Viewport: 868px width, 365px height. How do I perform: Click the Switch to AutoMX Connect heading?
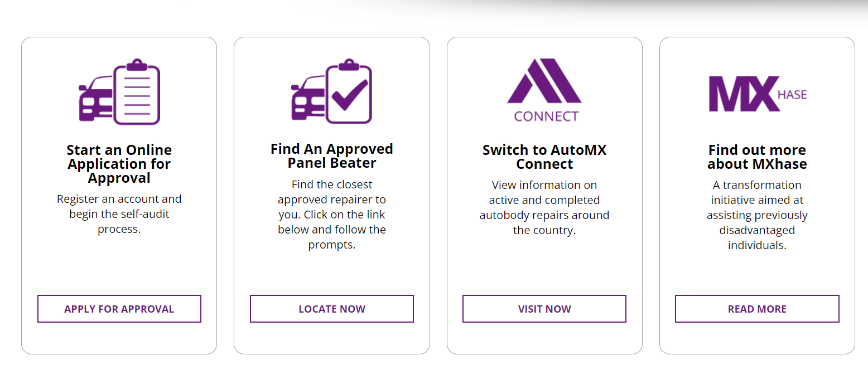tap(544, 157)
